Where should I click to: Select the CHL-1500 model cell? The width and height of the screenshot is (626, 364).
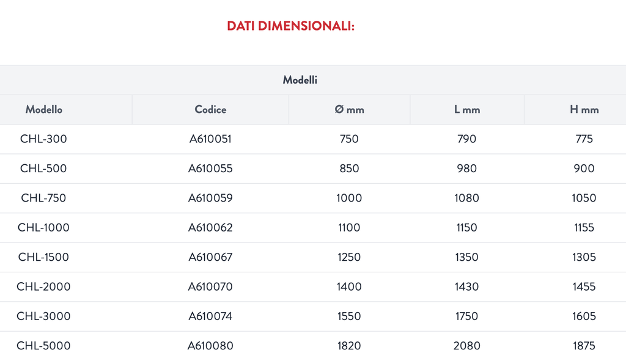coord(43,257)
